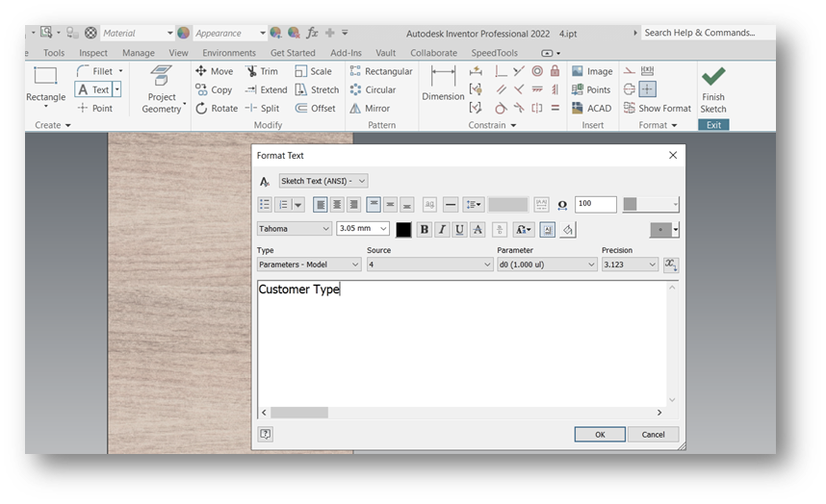Open black text color swatch
The image size is (826, 504).
click(403, 229)
